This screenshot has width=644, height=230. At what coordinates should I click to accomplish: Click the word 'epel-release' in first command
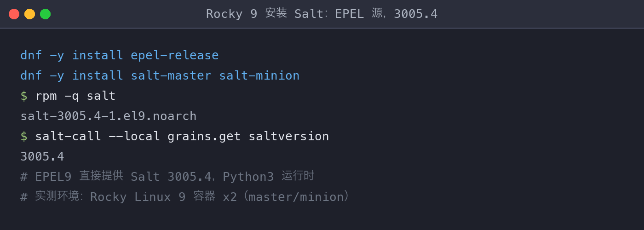(x=175, y=55)
